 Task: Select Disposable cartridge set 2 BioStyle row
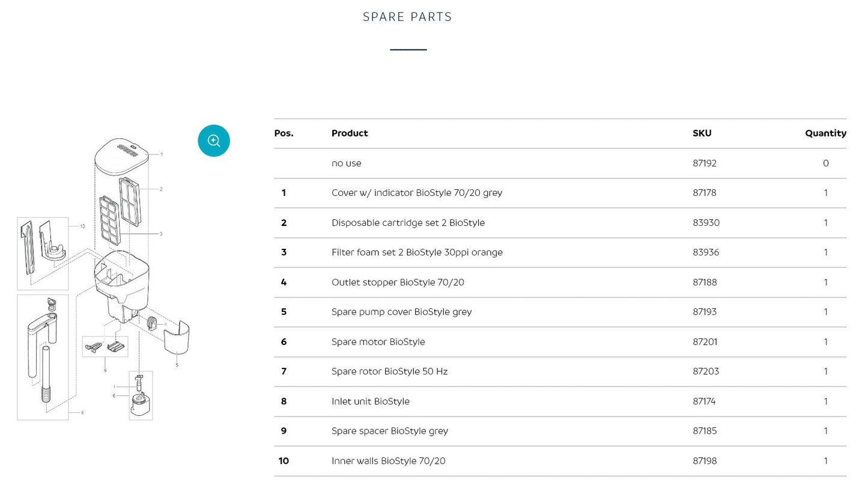560,223
